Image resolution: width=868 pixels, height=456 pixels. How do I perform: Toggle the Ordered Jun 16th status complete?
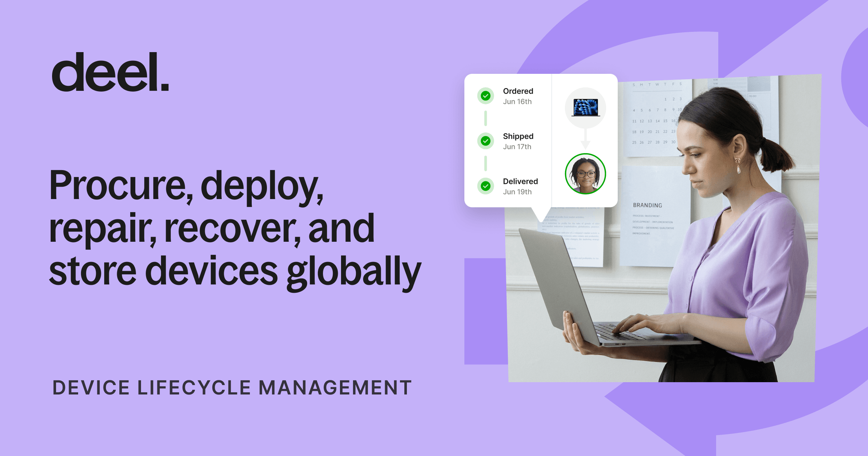486,96
